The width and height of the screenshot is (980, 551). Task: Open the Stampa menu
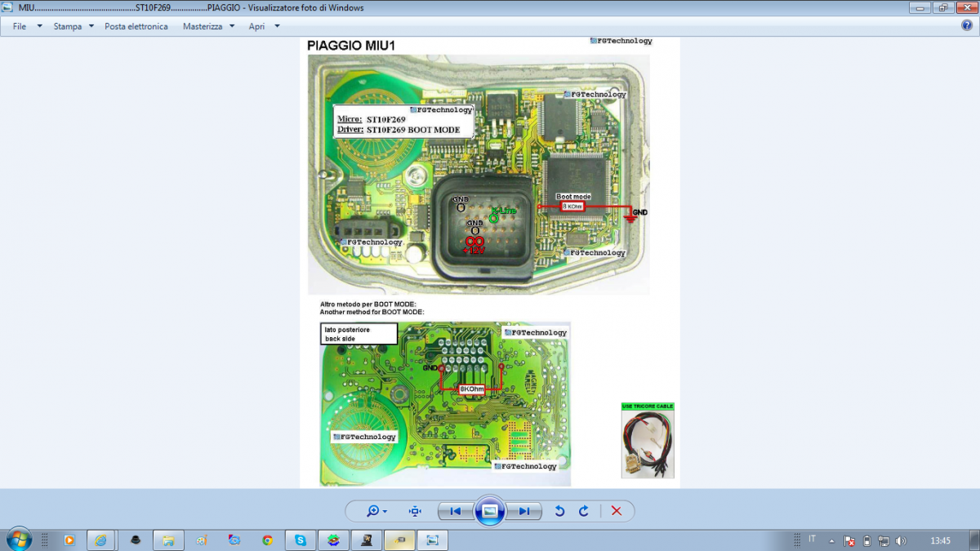click(x=68, y=26)
